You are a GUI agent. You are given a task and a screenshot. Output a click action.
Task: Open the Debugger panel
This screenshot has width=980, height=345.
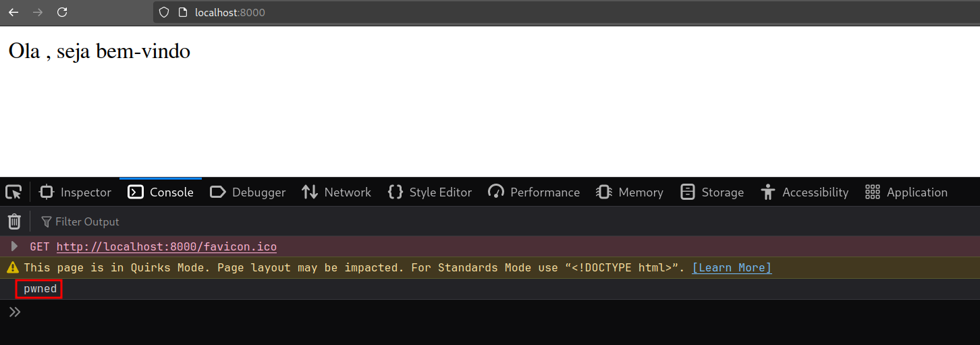(x=248, y=192)
